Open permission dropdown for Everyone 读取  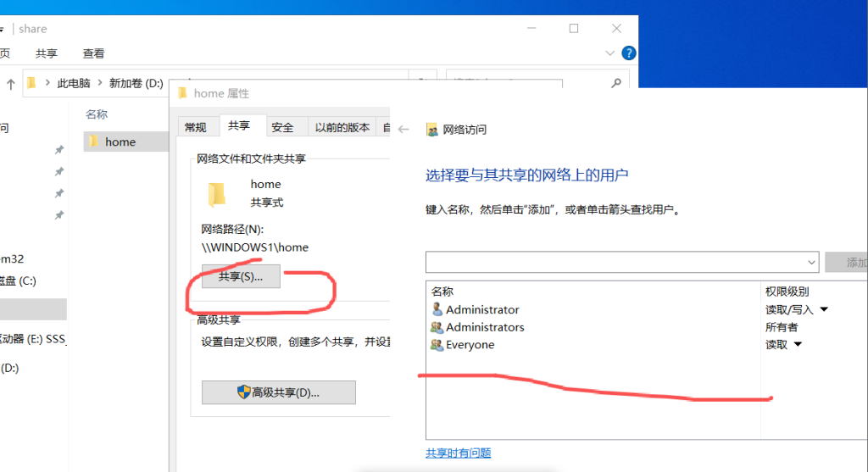pos(798,345)
